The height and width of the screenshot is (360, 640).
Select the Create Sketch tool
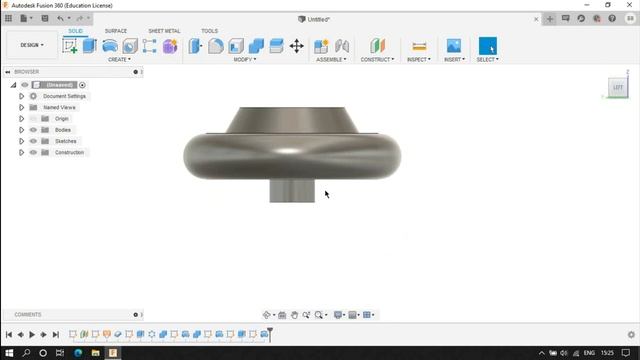tap(70, 46)
